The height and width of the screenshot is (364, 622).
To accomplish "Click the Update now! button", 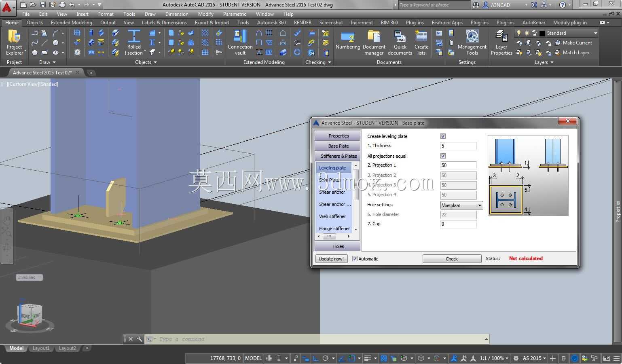I will pos(331,259).
